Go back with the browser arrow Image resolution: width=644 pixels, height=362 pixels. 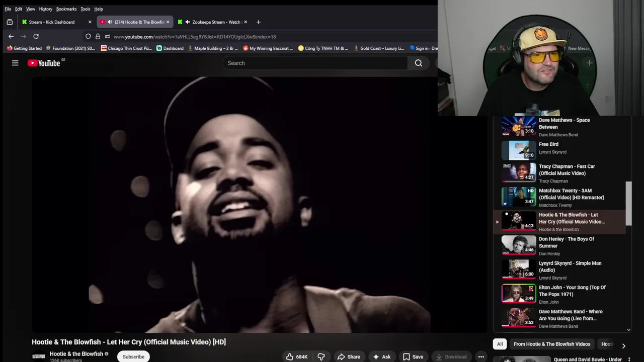coord(11,36)
